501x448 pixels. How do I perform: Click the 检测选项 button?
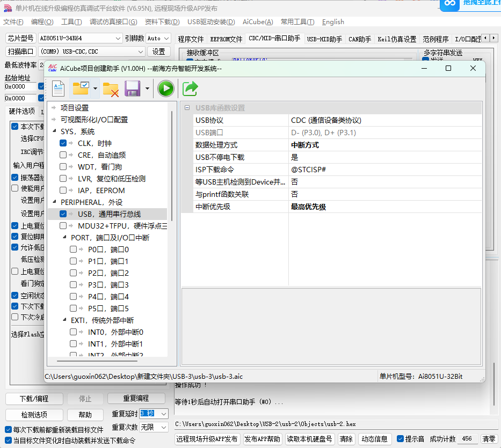click(34, 415)
